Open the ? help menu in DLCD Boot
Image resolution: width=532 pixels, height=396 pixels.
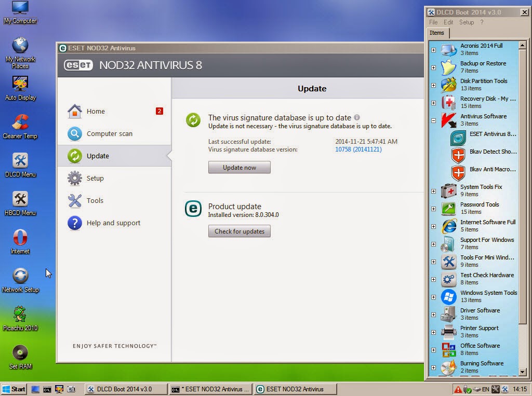(482, 22)
